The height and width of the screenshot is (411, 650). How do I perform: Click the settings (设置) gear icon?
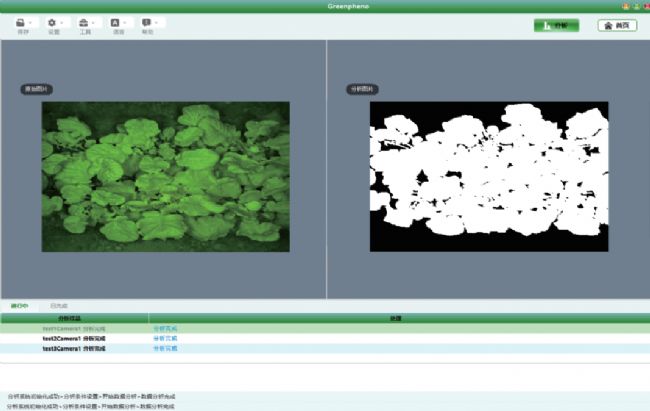[52, 22]
